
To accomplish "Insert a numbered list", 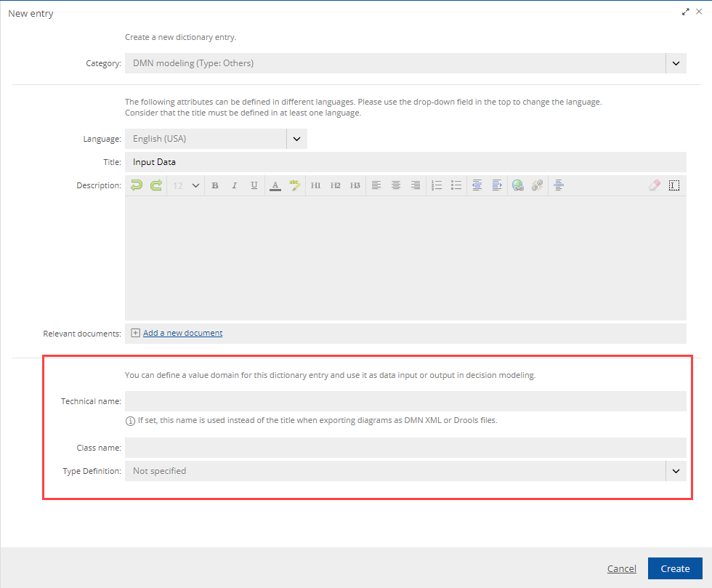I will [x=437, y=185].
